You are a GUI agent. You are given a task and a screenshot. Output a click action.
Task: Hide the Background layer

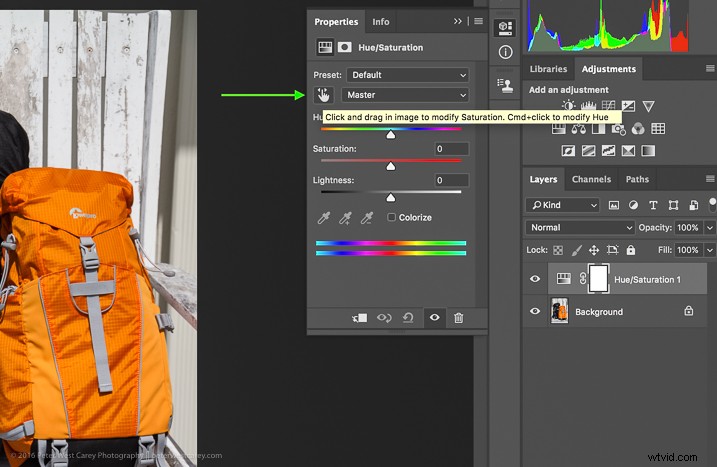[535, 311]
